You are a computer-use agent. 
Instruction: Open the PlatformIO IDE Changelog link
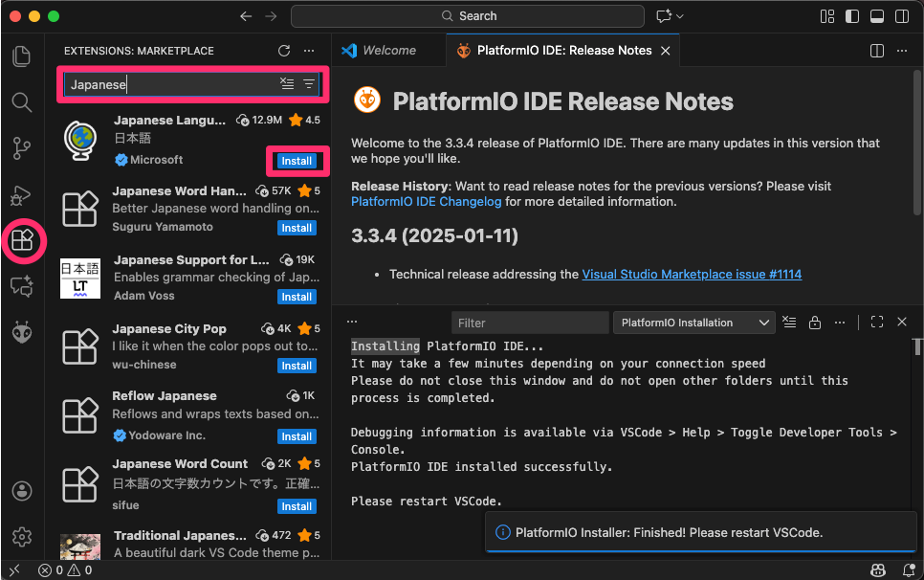pyautogui.click(x=426, y=202)
